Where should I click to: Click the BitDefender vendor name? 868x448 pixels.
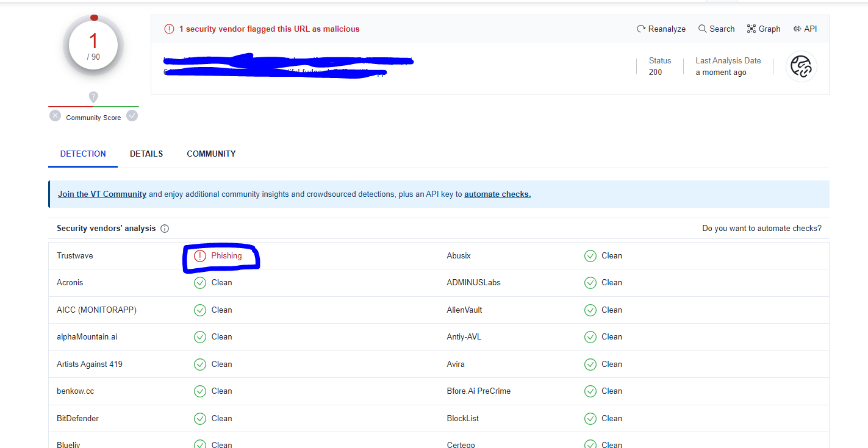point(78,419)
